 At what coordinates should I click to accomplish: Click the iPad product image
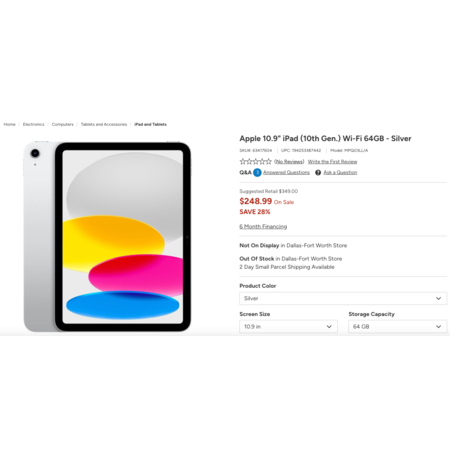(x=107, y=237)
